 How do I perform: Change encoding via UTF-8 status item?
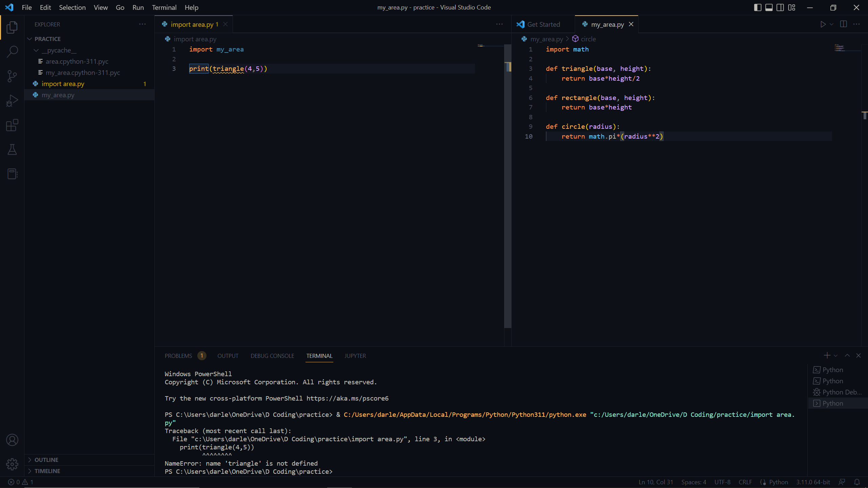[x=723, y=482]
